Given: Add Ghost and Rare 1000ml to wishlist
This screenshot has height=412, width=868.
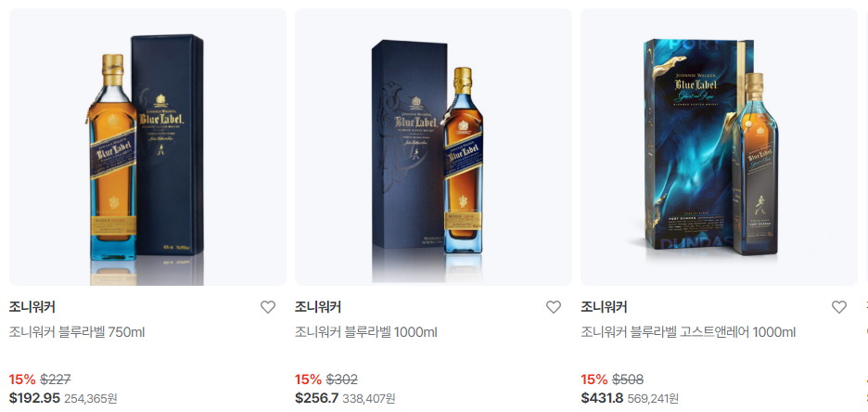Looking at the screenshot, I should [839, 307].
